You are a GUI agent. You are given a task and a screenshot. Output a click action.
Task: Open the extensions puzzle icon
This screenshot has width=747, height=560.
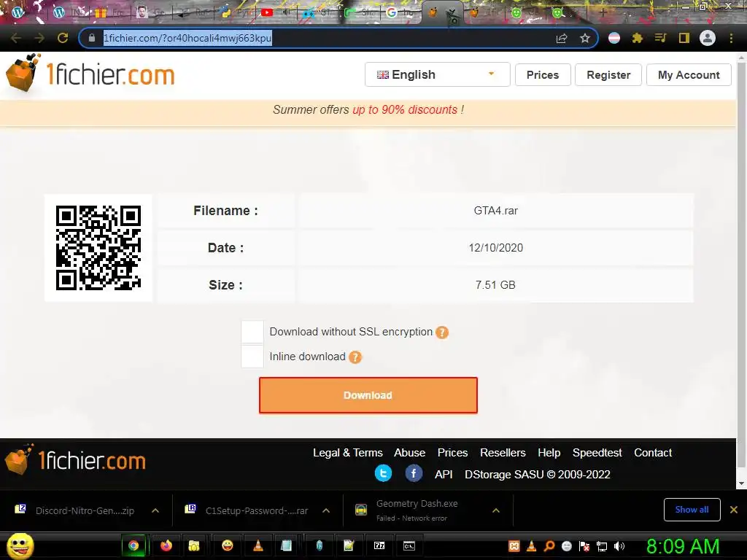pos(637,38)
